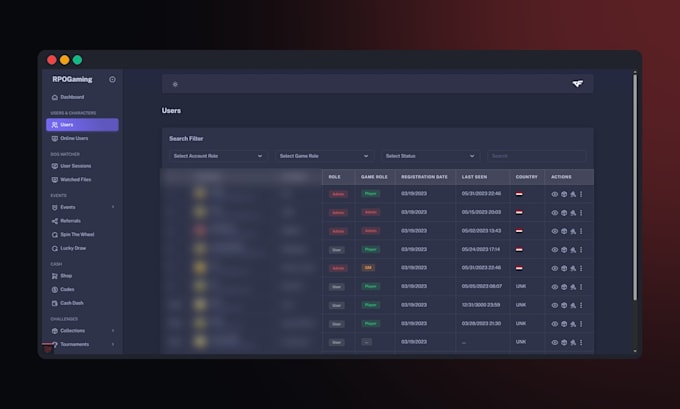Open cube action for user last seen 05/24/2023 17:14
The height and width of the screenshot is (409, 680).
click(x=564, y=250)
